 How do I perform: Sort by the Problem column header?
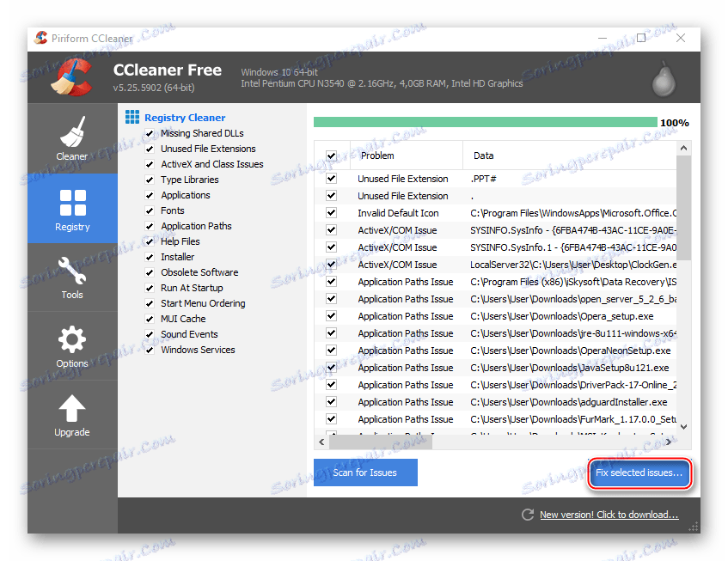click(407, 155)
